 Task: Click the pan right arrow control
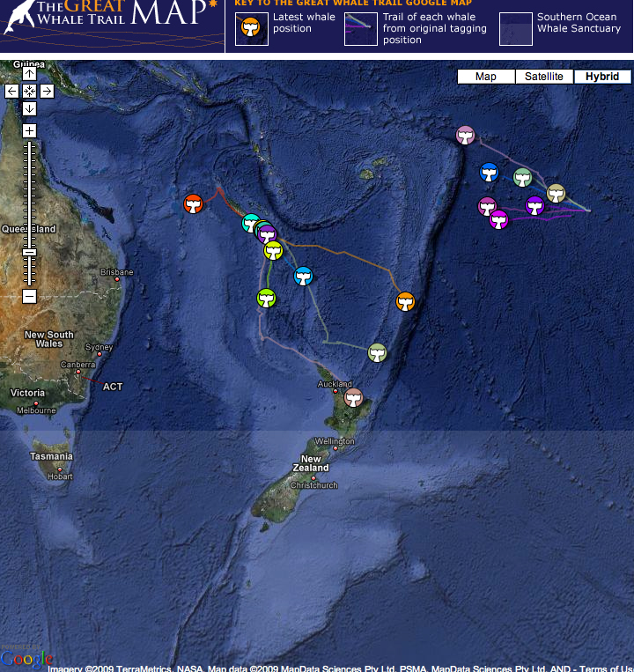click(x=47, y=91)
